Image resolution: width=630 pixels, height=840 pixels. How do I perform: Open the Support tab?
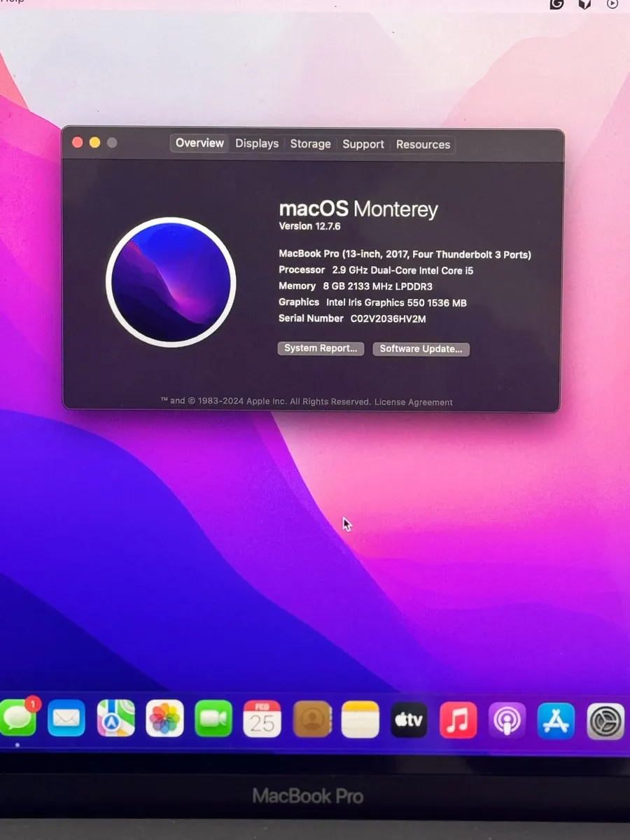pyautogui.click(x=363, y=143)
